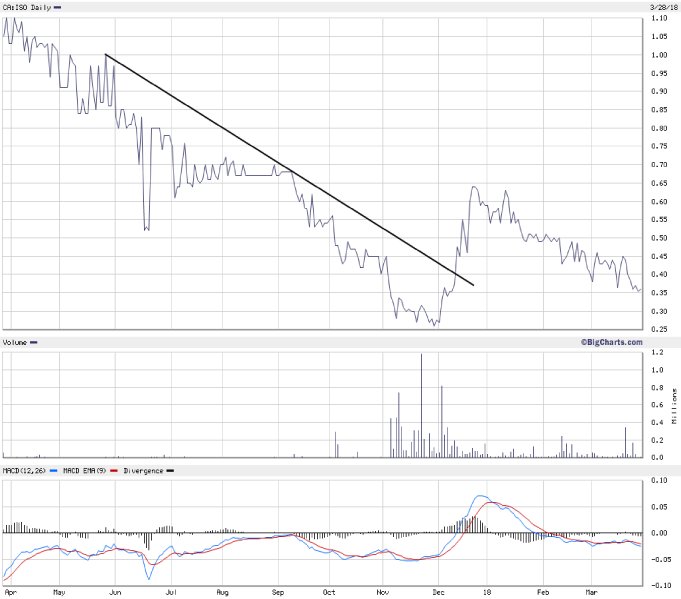681x599 pixels.
Task: Click the black descending trendline
Action: click(x=290, y=171)
